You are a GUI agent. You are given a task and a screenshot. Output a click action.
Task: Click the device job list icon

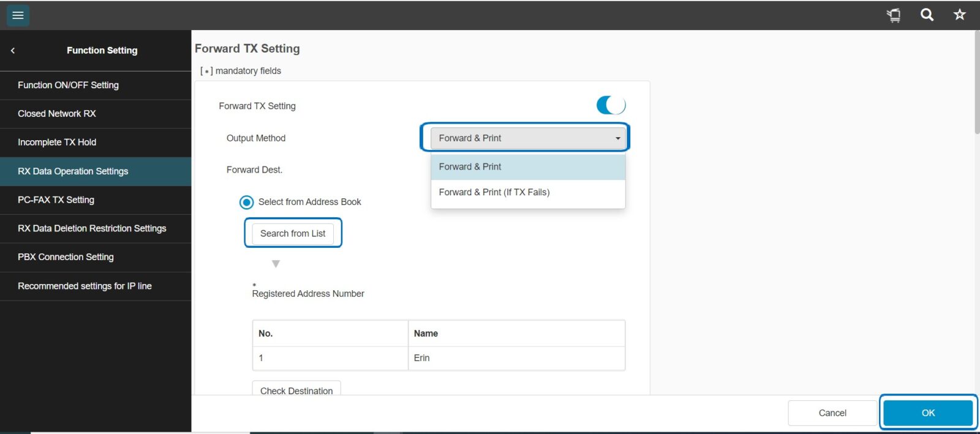point(894,15)
